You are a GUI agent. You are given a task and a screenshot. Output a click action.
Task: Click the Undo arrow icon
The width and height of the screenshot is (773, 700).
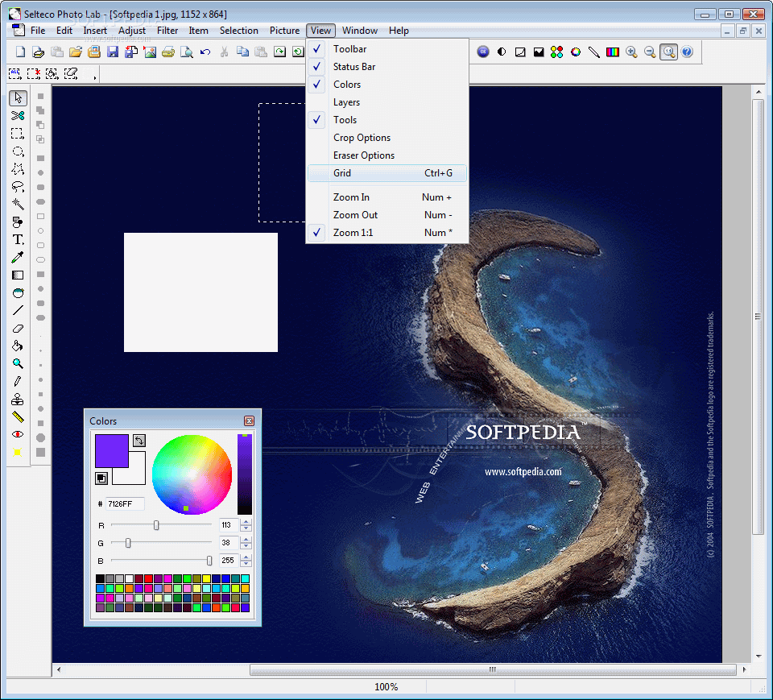205,52
